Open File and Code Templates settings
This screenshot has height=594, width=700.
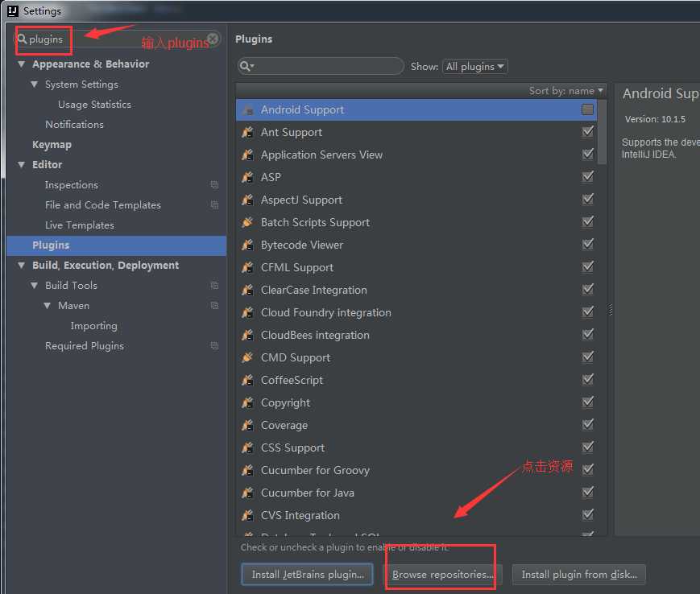point(103,205)
